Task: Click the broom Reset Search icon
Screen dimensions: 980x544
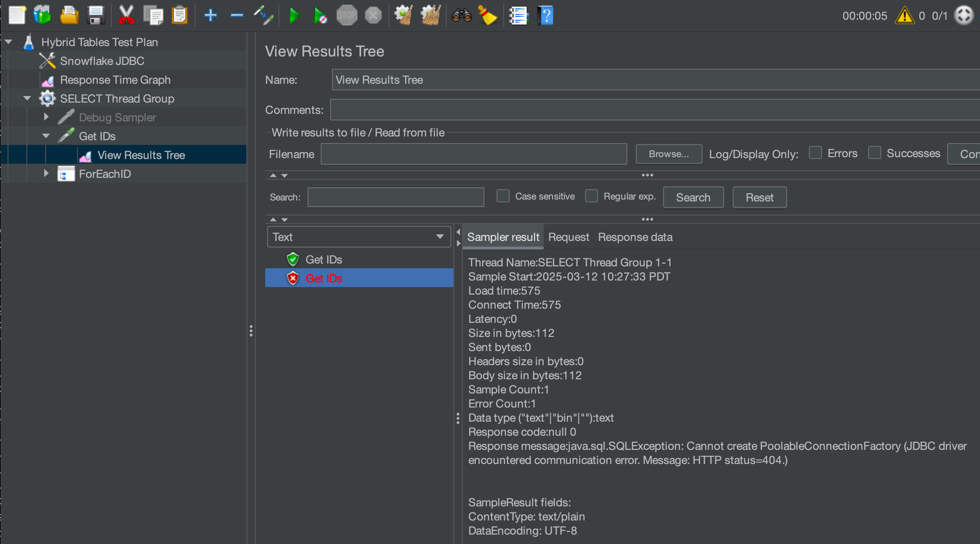Action: (x=488, y=16)
